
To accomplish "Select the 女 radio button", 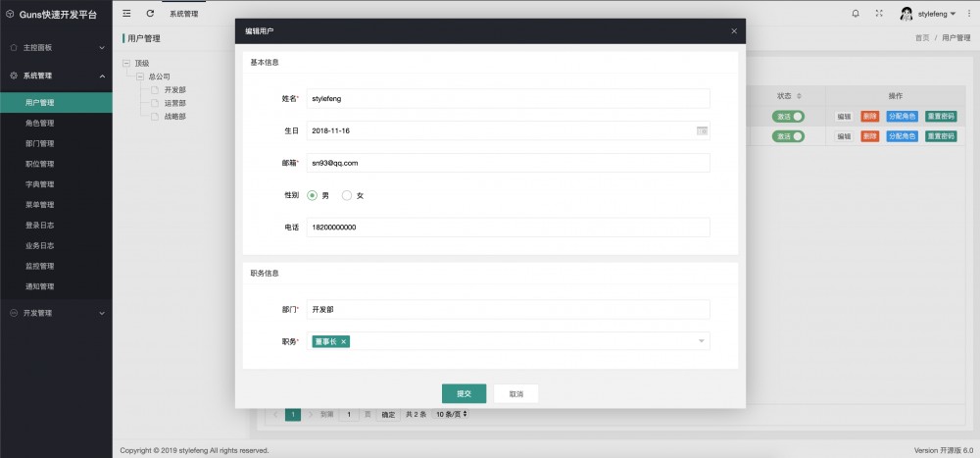I will click(347, 195).
